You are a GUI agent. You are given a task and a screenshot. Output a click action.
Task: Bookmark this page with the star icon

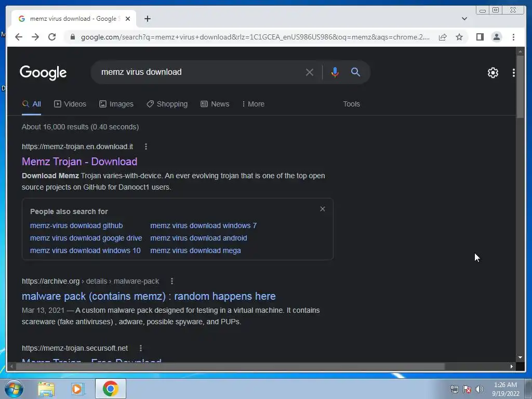[459, 37]
